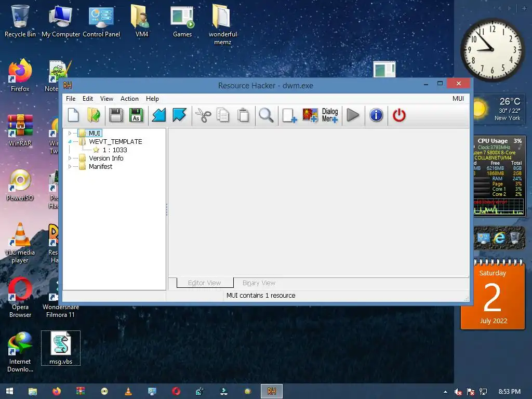Collapse the WEVT_TEMPLATE tree node

coord(70,141)
